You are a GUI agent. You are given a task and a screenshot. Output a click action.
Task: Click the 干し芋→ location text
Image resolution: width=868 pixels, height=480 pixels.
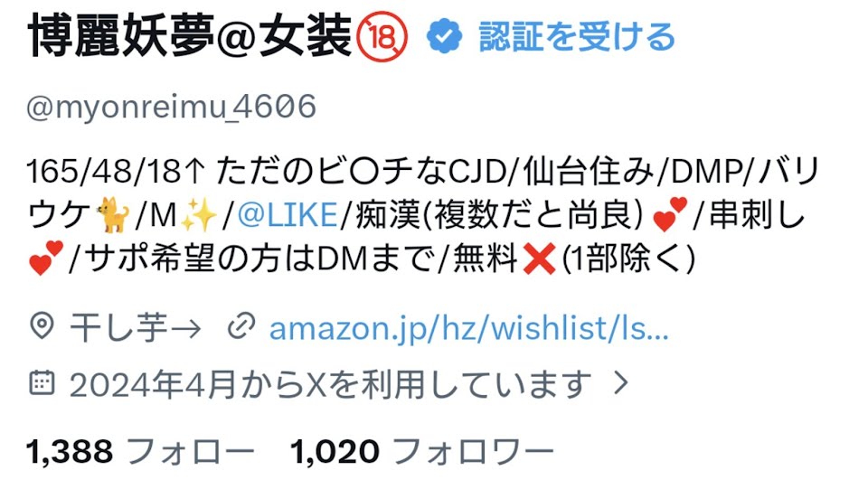[x=135, y=327]
